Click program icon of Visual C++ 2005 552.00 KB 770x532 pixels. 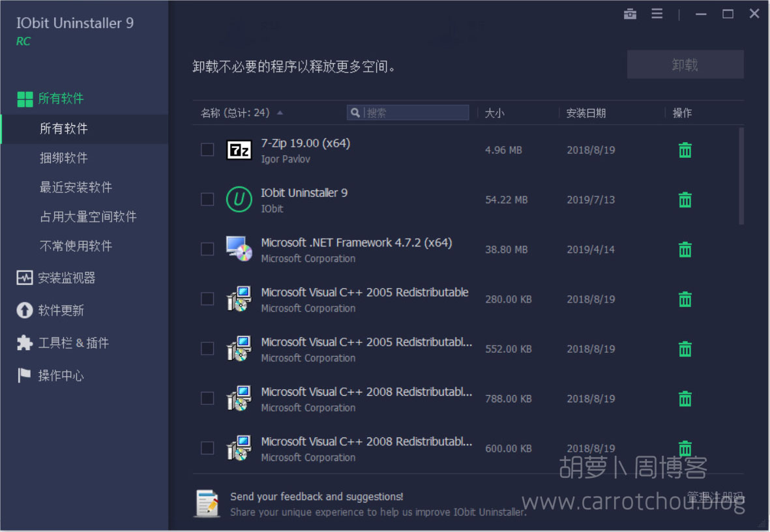[239, 348]
